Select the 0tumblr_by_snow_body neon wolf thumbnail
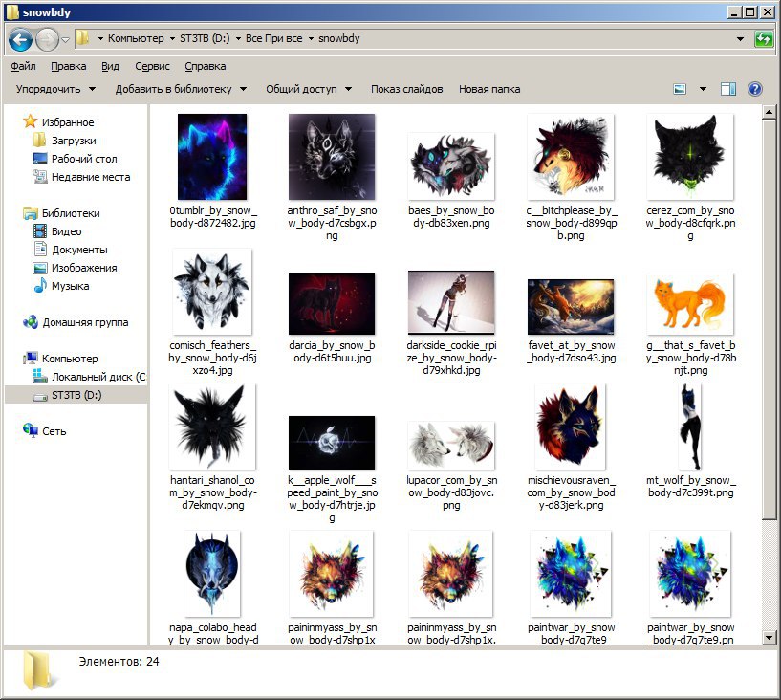 [212, 157]
